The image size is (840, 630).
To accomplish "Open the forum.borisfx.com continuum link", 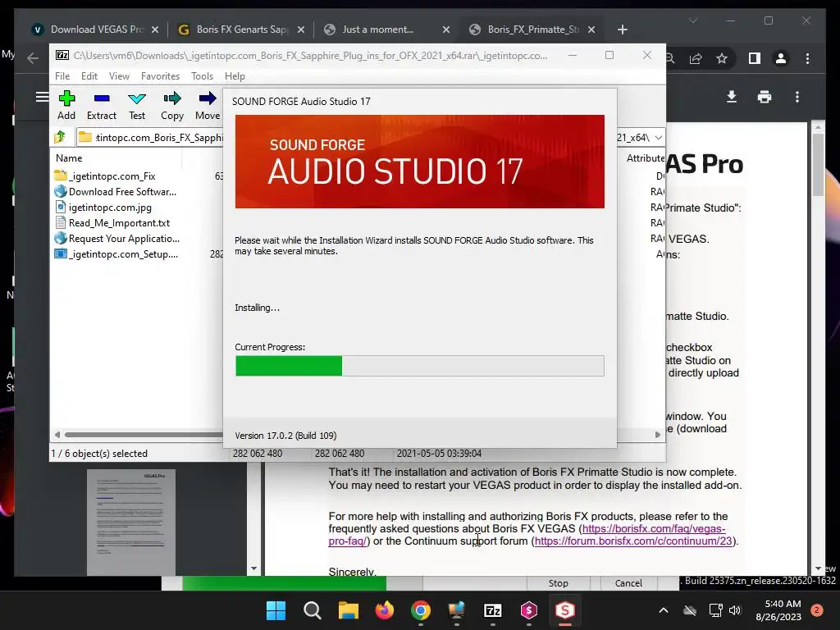I will [x=633, y=541].
